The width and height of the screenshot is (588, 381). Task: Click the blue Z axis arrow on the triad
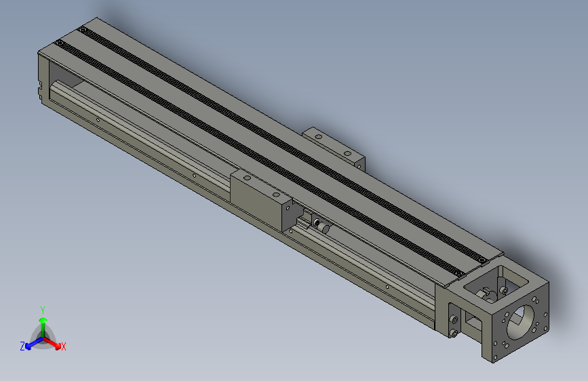click(34, 343)
